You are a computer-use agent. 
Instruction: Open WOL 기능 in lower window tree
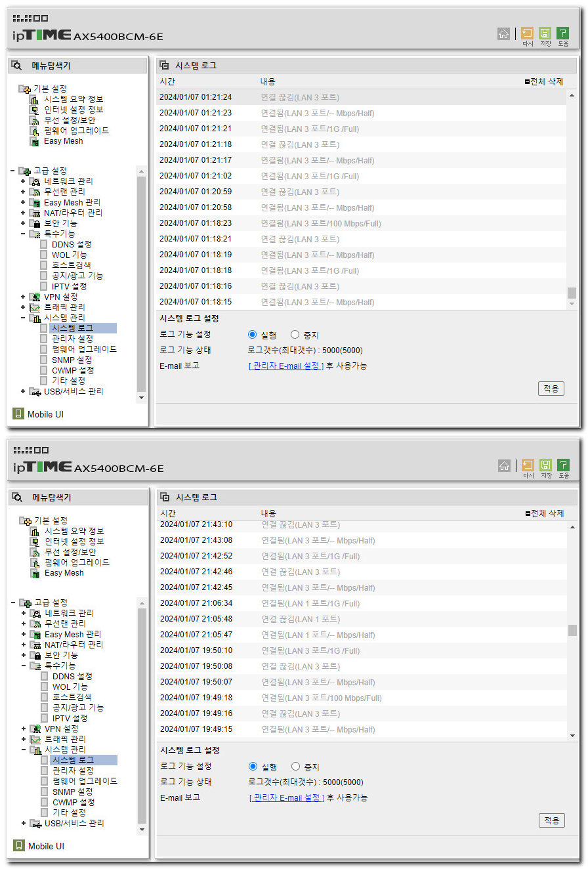pyautogui.click(x=70, y=687)
